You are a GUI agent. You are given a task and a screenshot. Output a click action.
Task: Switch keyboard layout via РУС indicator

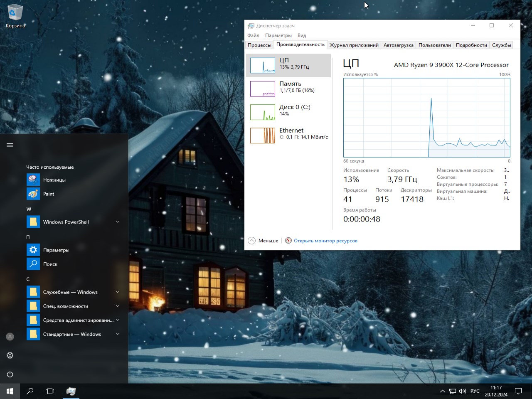[x=475, y=391]
